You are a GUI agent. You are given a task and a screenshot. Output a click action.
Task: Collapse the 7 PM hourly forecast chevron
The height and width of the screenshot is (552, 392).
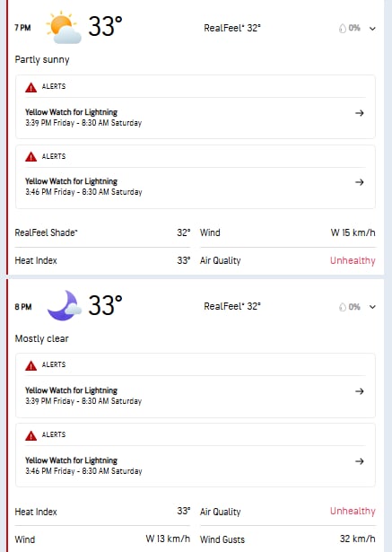point(372,29)
